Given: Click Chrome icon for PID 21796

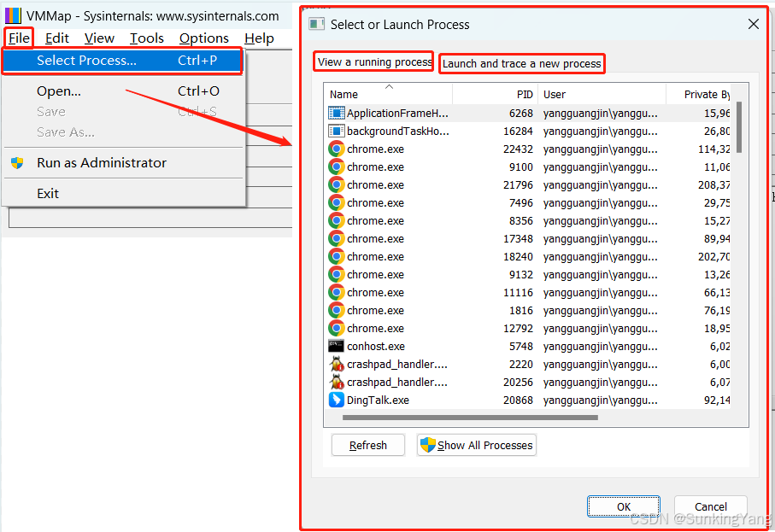Looking at the screenshot, I should click(x=336, y=184).
